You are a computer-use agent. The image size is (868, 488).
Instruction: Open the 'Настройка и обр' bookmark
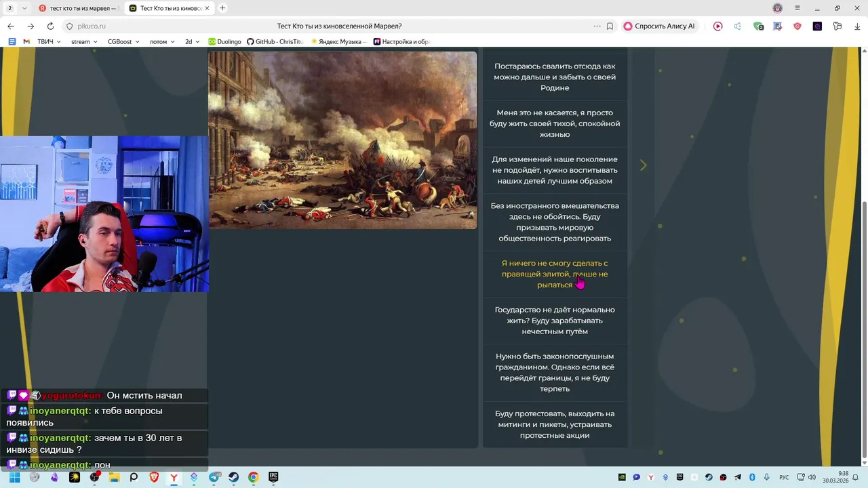point(401,41)
